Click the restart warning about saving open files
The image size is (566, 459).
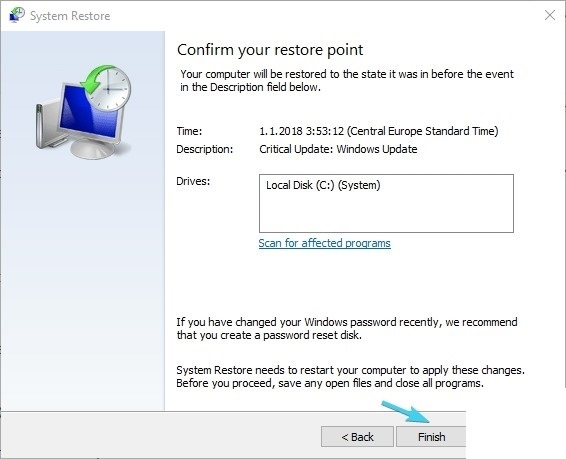click(x=351, y=376)
